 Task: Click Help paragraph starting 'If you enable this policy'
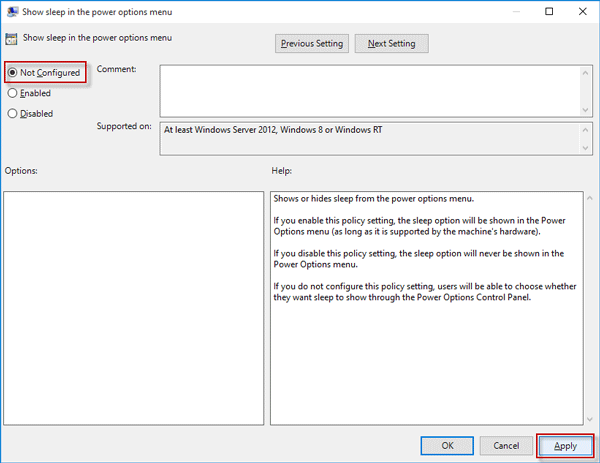click(x=419, y=226)
